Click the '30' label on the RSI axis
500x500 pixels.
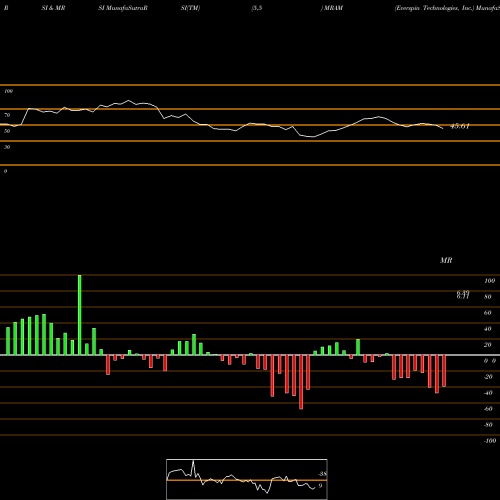pos(7,147)
